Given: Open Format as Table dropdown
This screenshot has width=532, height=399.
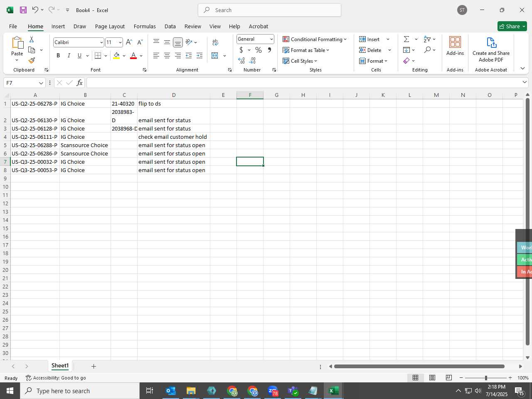Looking at the screenshot, I should coord(306,50).
